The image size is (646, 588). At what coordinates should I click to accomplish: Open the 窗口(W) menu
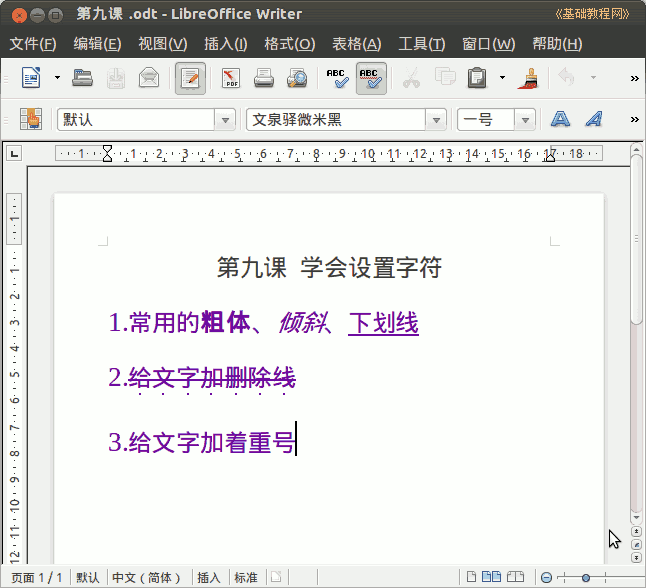(489, 44)
